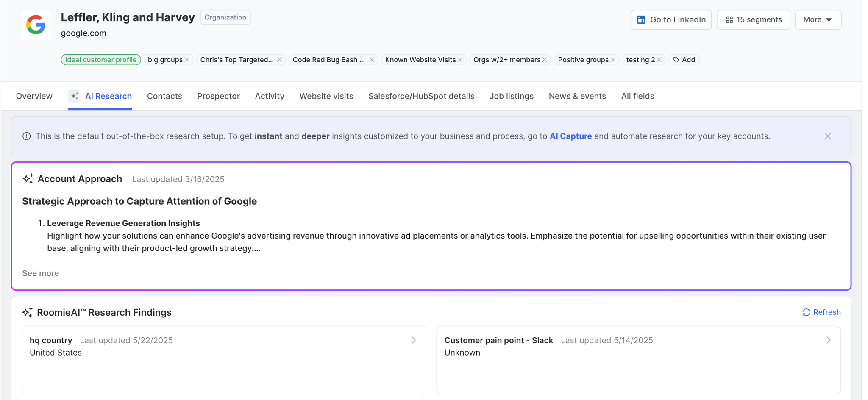
Task: Click the Ideal customer profile badge
Action: click(x=101, y=60)
